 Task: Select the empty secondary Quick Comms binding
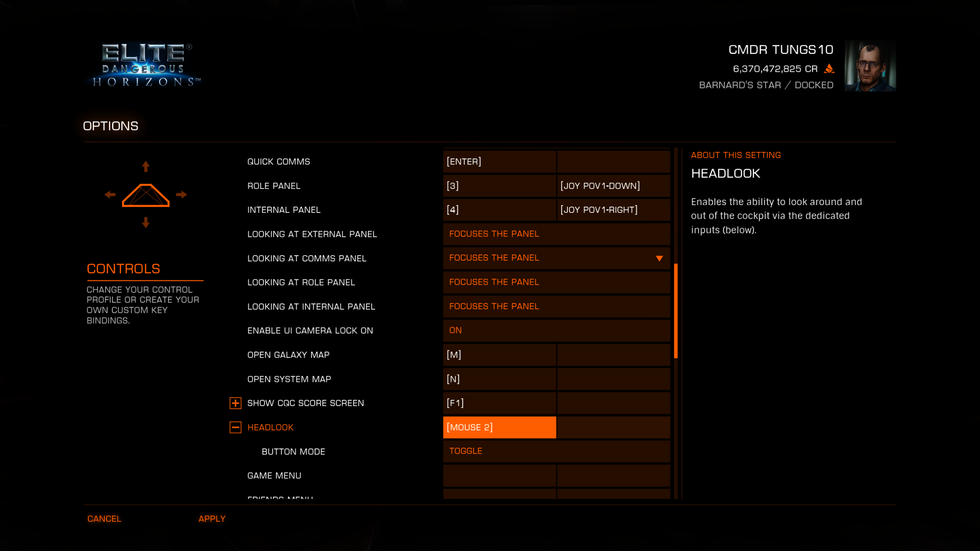coord(614,161)
